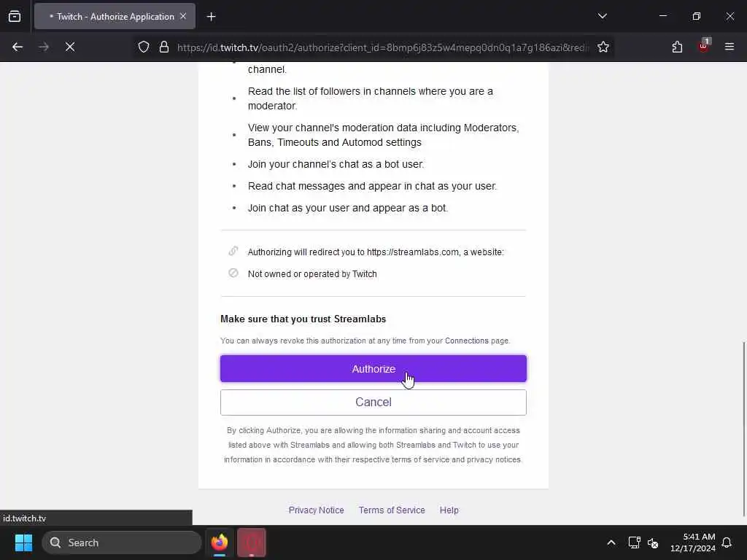Close the Twitch Authorize Application tab
747x560 pixels.
tap(183, 16)
